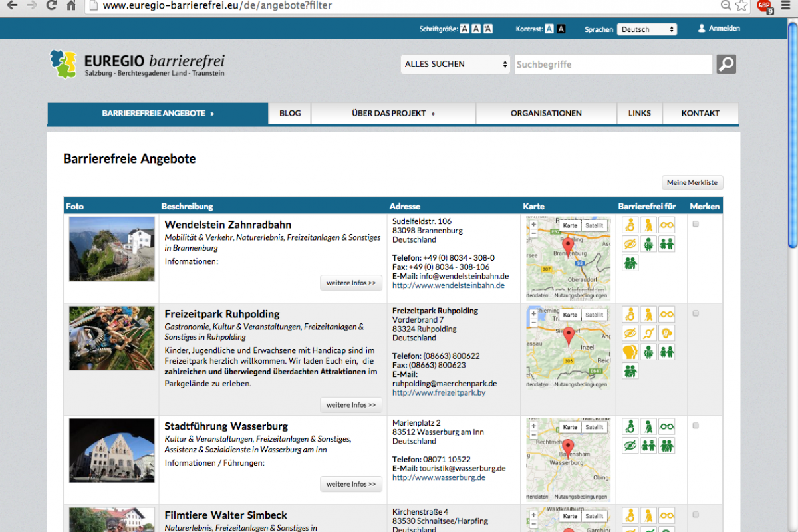Click the Anmelden login link
Viewport: 798px width, 532px height.
719,28
